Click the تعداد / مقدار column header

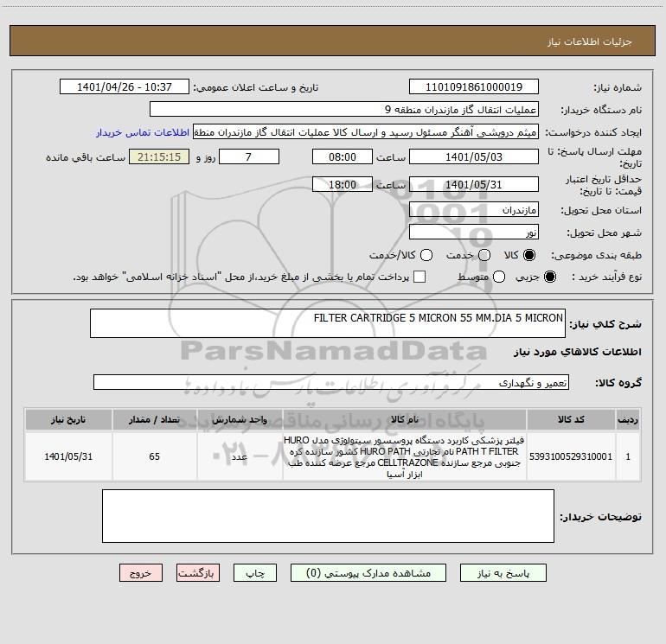coord(154,419)
